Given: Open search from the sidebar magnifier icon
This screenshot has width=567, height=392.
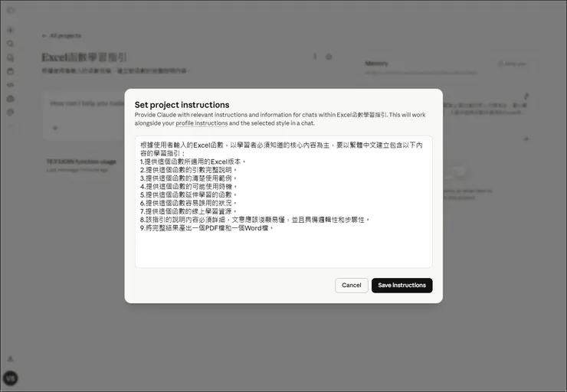Looking at the screenshot, I should tap(10, 44).
